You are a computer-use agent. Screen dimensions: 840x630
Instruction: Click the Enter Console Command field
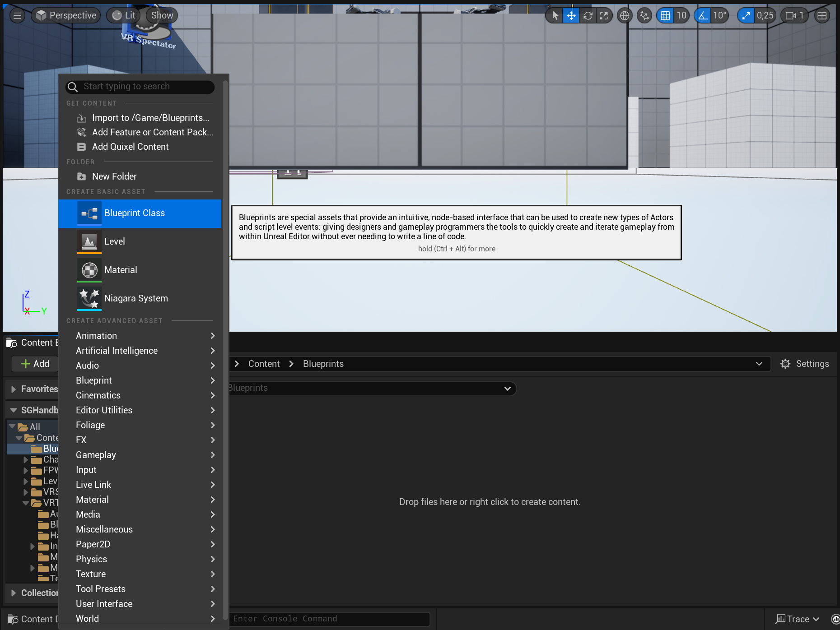coord(330,619)
